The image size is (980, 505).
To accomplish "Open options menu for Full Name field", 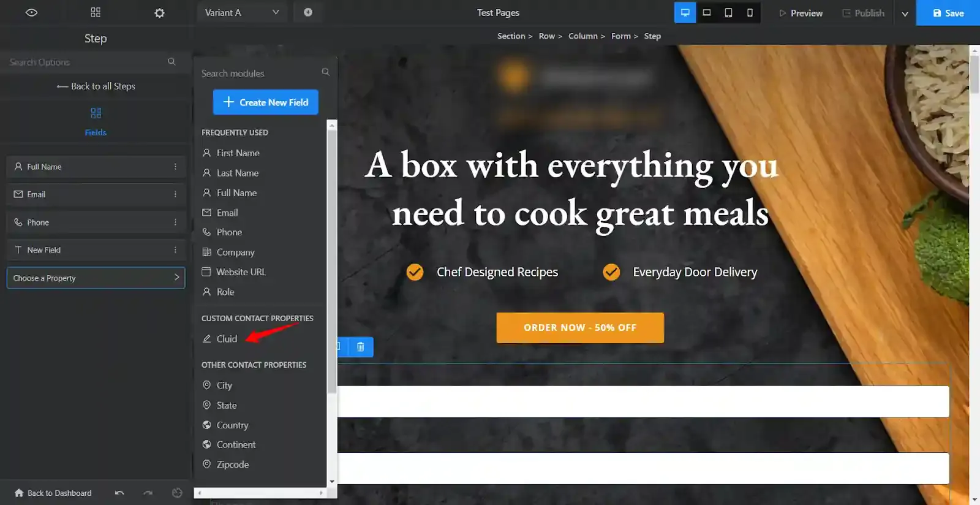I will 175,167.
